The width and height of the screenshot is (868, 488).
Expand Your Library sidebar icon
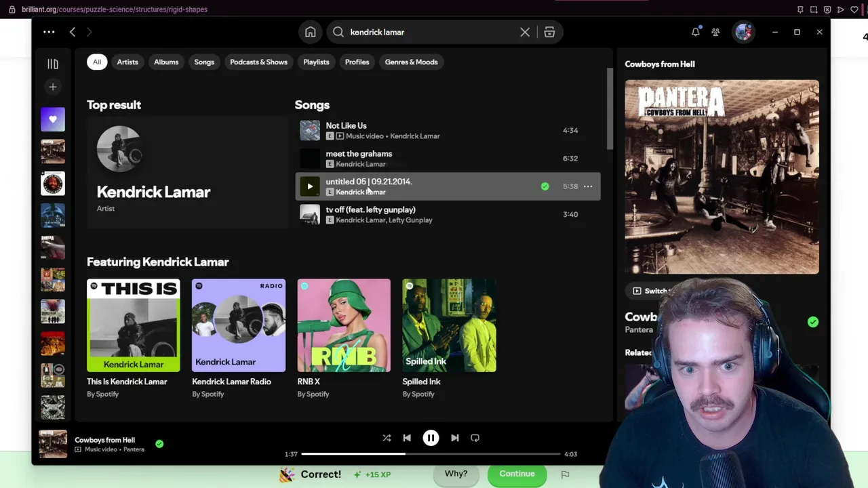pos(53,64)
